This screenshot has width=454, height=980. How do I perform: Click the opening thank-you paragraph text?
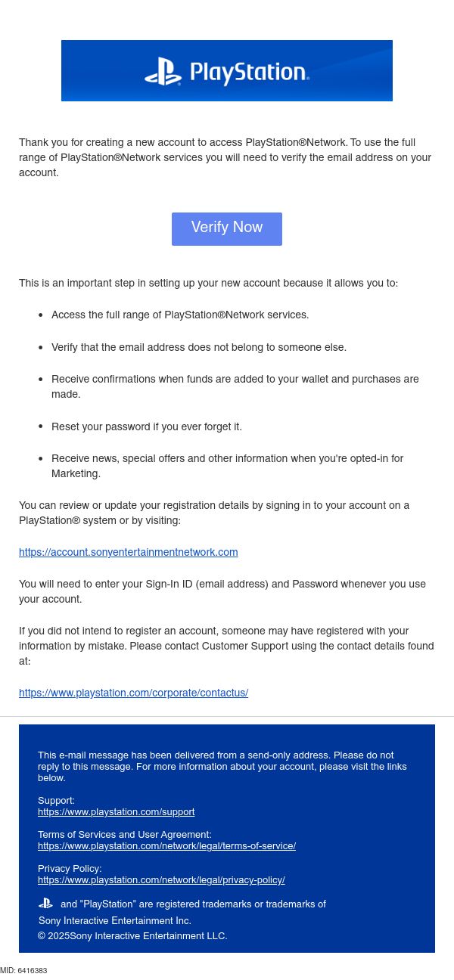point(225,157)
